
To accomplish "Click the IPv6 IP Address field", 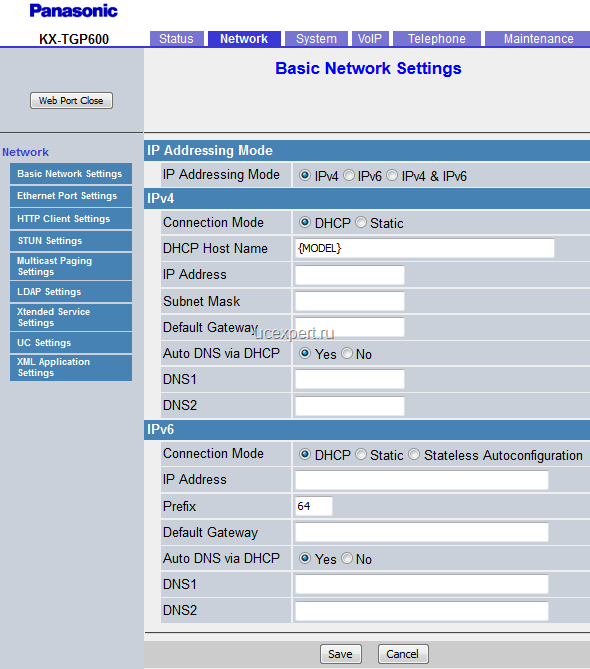I will 421,480.
